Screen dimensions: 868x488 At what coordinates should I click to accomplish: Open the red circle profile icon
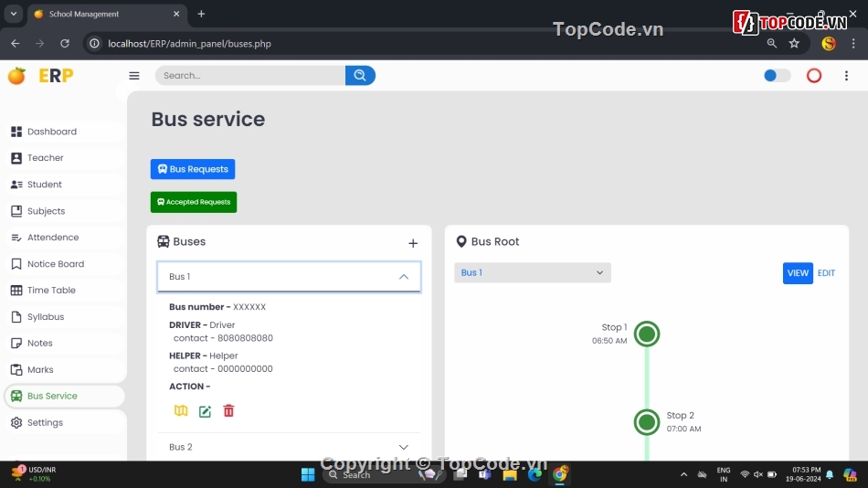[x=813, y=76]
